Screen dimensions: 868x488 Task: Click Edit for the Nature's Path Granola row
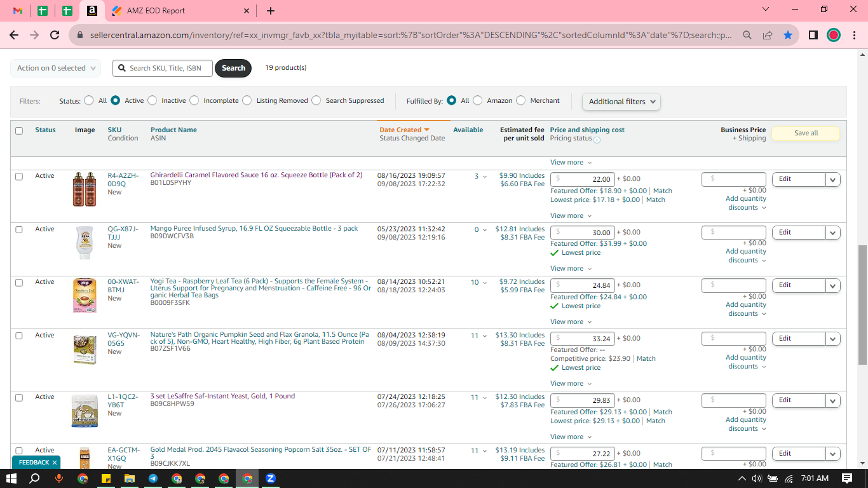tap(799, 339)
